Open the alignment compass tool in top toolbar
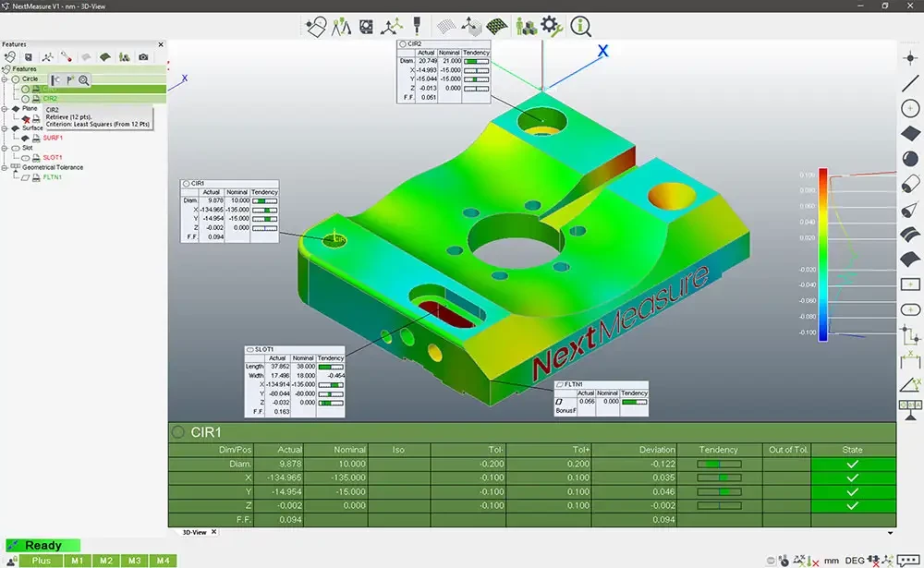924x568 pixels. [x=341, y=27]
